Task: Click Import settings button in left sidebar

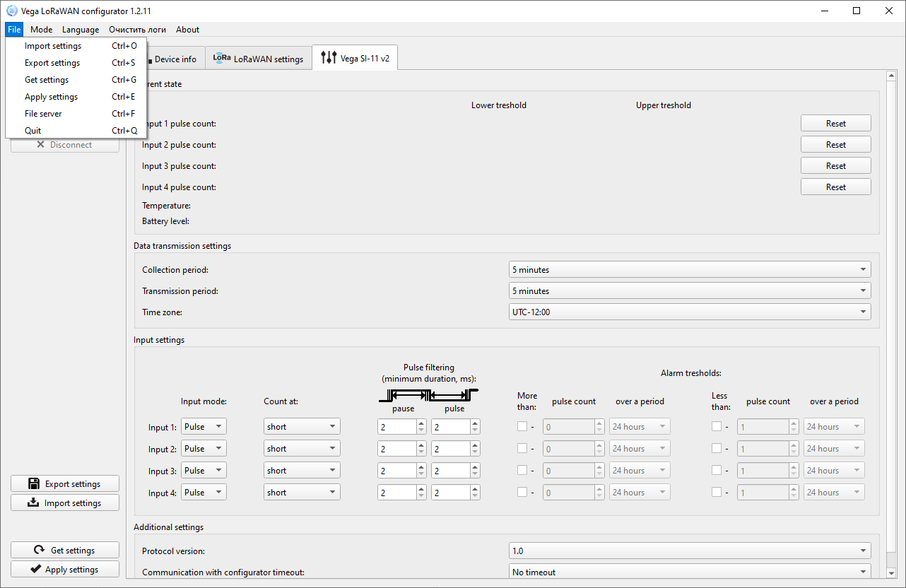Action: click(x=65, y=503)
